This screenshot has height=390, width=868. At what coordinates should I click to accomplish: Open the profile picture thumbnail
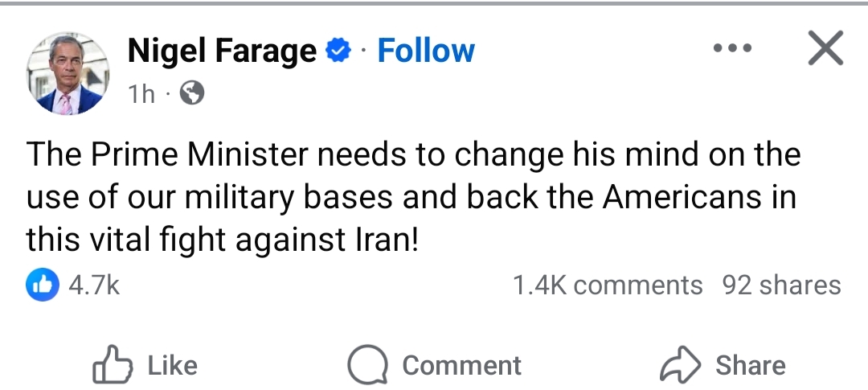click(x=68, y=73)
